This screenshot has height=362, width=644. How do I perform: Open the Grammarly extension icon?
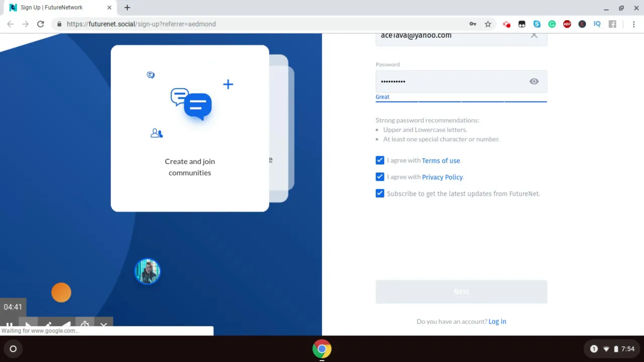(x=552, y=24)
